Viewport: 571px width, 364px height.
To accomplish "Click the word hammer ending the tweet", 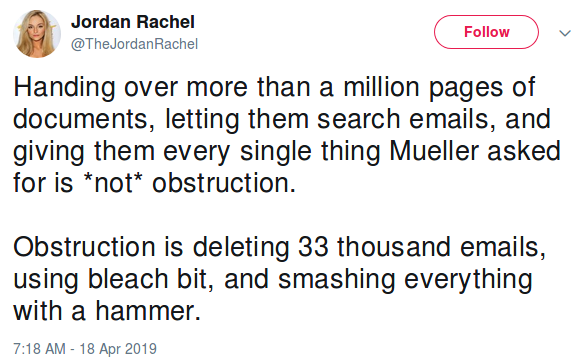I will click(x=148, y=311).
